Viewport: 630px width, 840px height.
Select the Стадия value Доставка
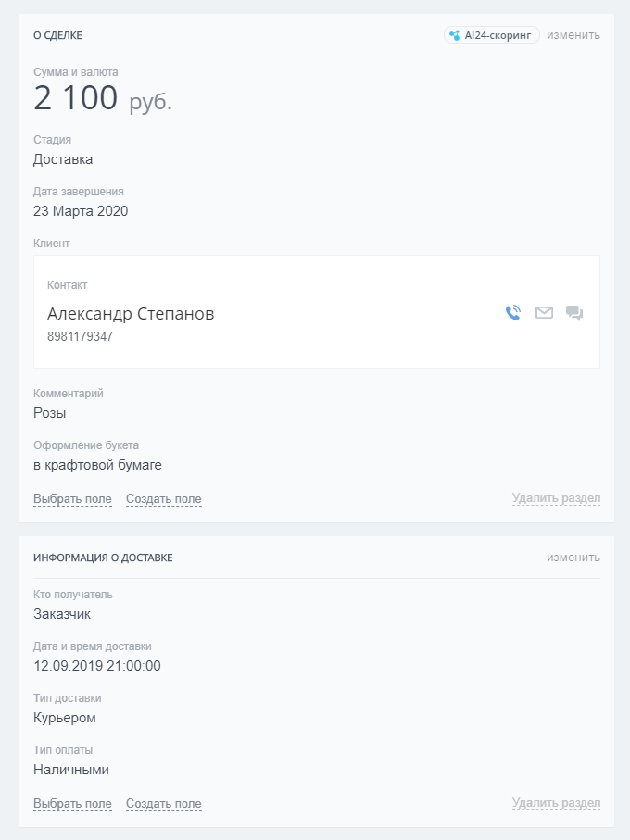click(63, 159)
